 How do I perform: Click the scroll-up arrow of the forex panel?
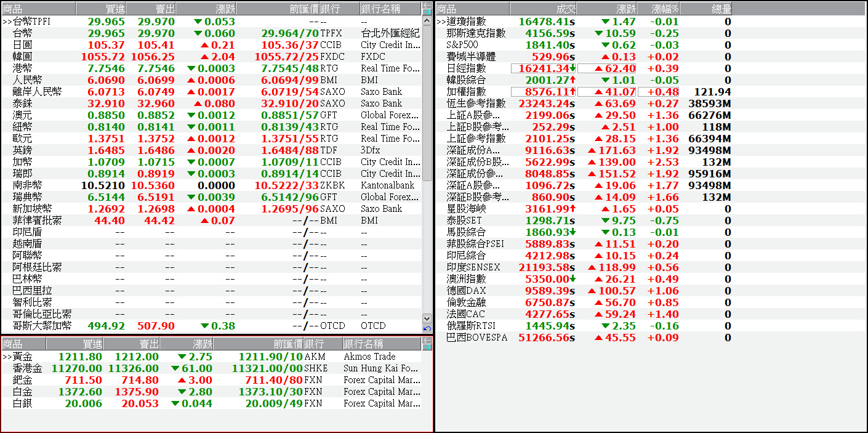pos(426,20)
